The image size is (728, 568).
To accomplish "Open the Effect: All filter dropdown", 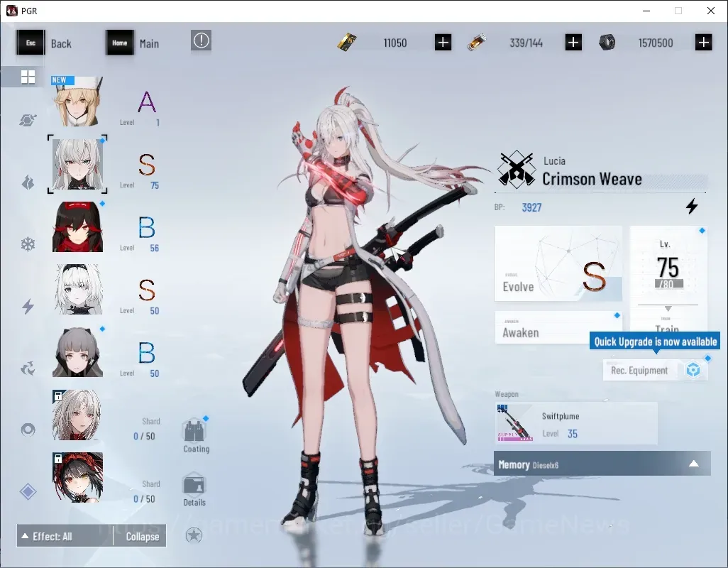I will pyautogui.click(x=65, y=537).
